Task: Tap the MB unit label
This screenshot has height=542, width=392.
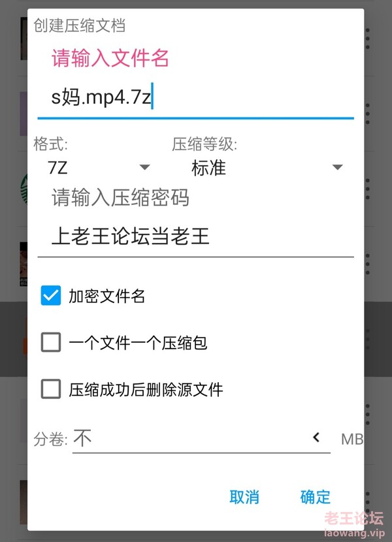Action: coord(351,439)
